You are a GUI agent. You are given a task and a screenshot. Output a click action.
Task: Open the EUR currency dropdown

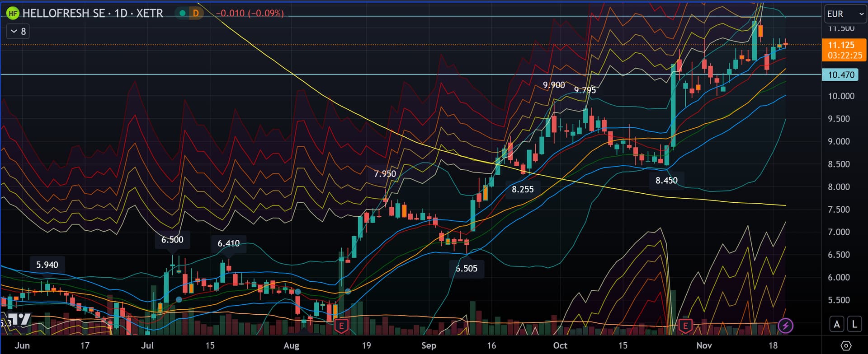[844, 14]
